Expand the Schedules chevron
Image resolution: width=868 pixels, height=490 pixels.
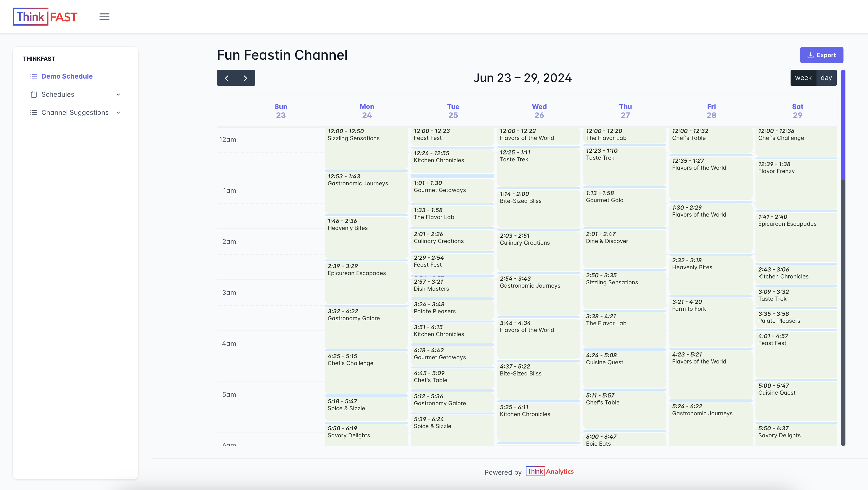pos(118,94)
